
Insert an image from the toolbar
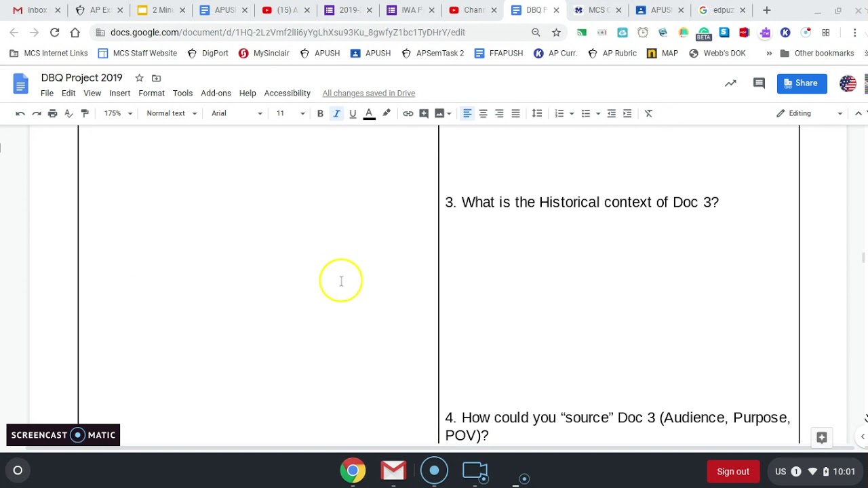coord(439,113)
